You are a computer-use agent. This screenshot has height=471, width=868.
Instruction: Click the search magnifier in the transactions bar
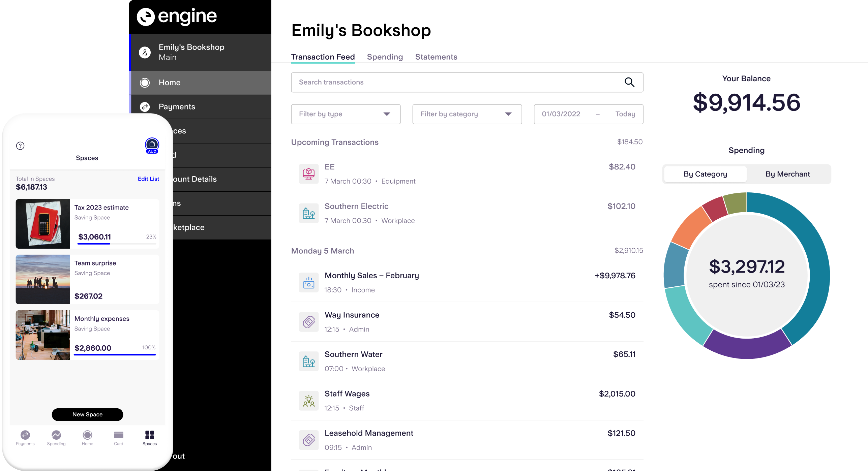pyautogui.click(x=629, y=82)
